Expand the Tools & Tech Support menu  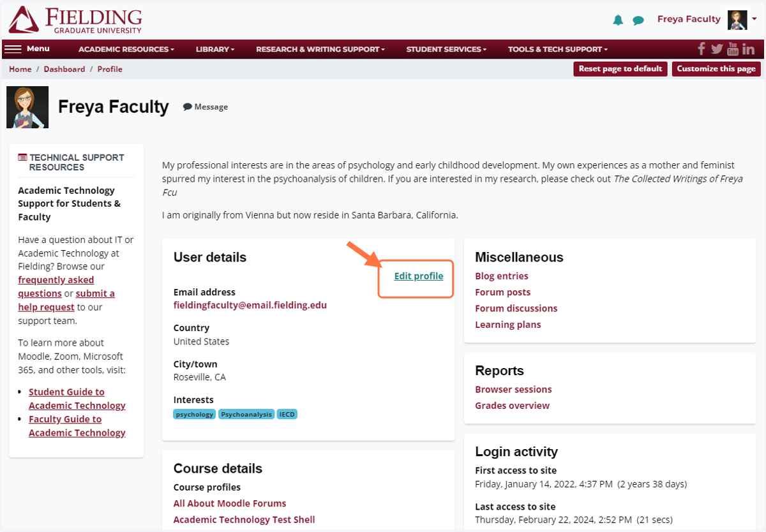click(x=558, y=49)
